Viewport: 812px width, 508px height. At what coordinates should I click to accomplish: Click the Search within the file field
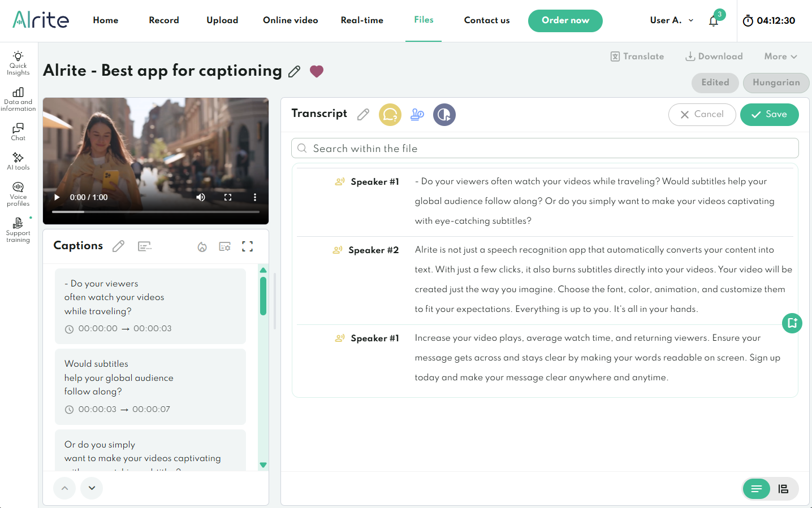click(x=545, y=148)
